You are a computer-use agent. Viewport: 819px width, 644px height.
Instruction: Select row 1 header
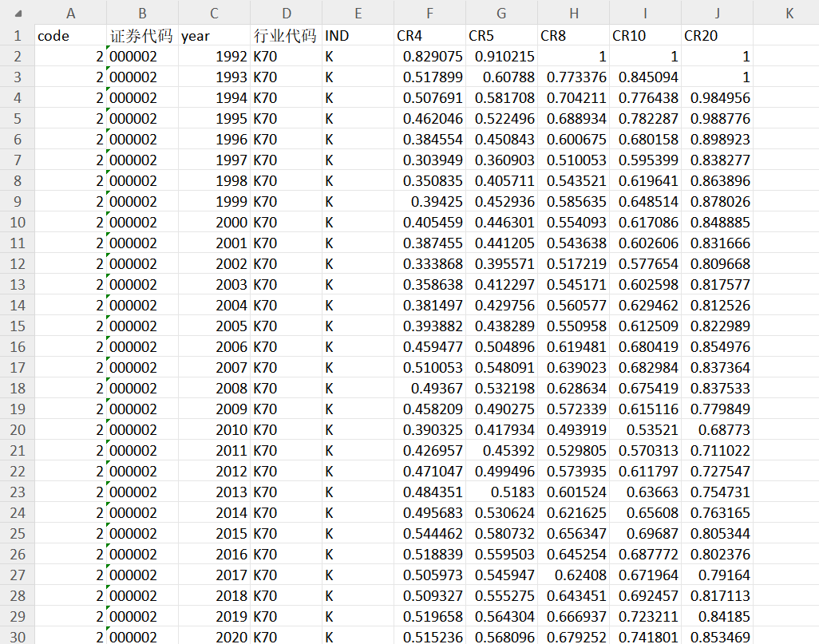[18, 36]
